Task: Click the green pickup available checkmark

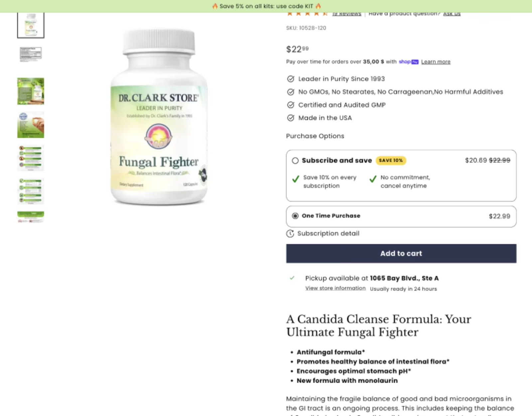Action: coord(292,278)
